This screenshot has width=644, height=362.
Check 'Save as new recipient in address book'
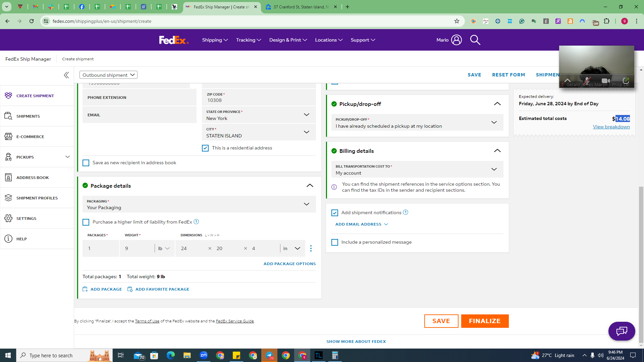(x=86, y=163)
